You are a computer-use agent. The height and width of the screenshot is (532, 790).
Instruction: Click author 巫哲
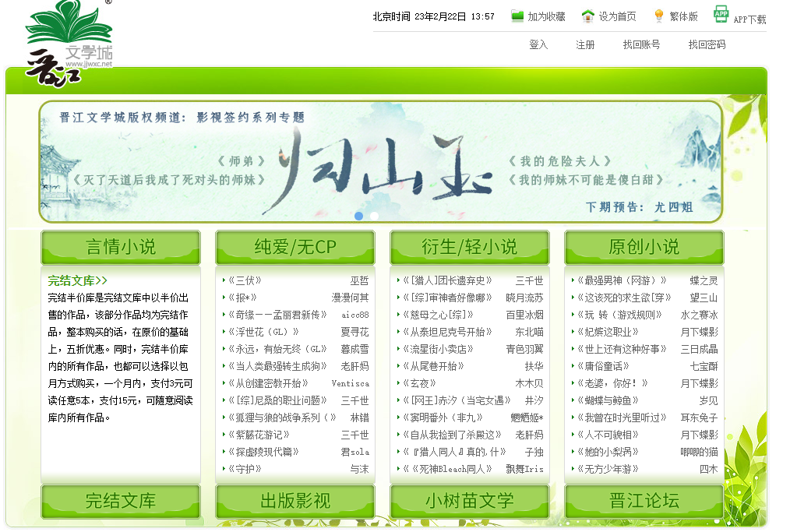tap(359, 280)
